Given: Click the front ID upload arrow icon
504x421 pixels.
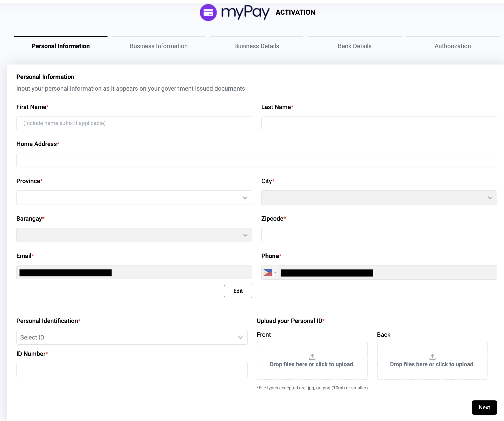Looking at the screenshot, I should (312, 357).
